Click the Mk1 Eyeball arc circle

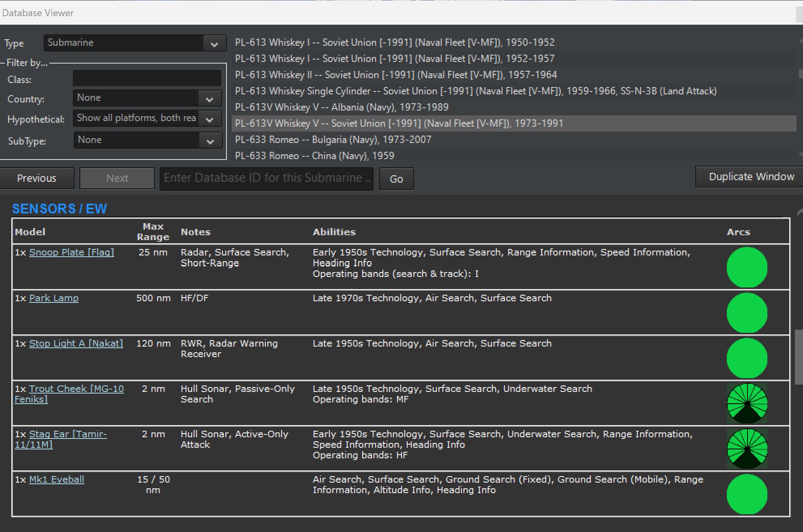point(747,494)
